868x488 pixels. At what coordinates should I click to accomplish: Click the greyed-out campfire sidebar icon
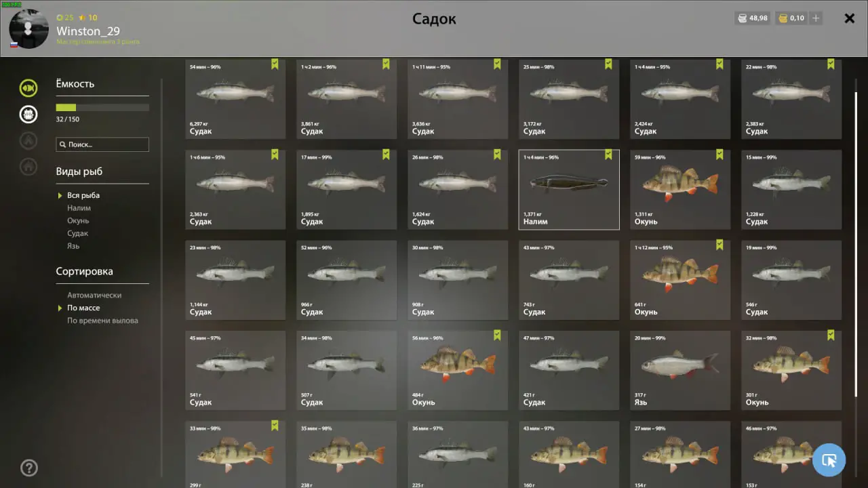coord(28,140)
